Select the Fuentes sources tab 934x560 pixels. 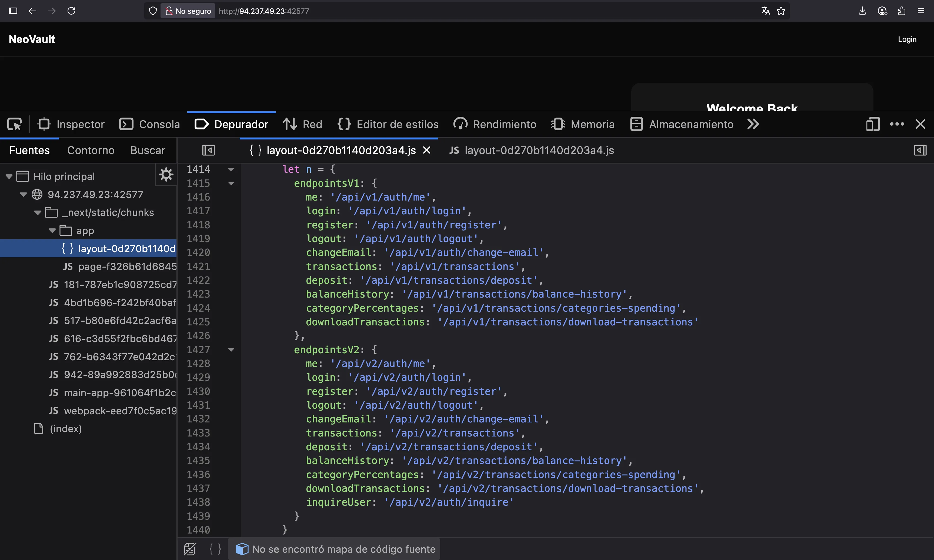pyautogui.click(x=29, y=150)
